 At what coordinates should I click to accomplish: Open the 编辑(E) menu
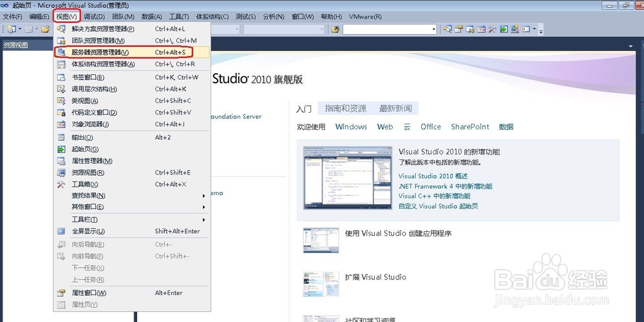coord(39,17)
